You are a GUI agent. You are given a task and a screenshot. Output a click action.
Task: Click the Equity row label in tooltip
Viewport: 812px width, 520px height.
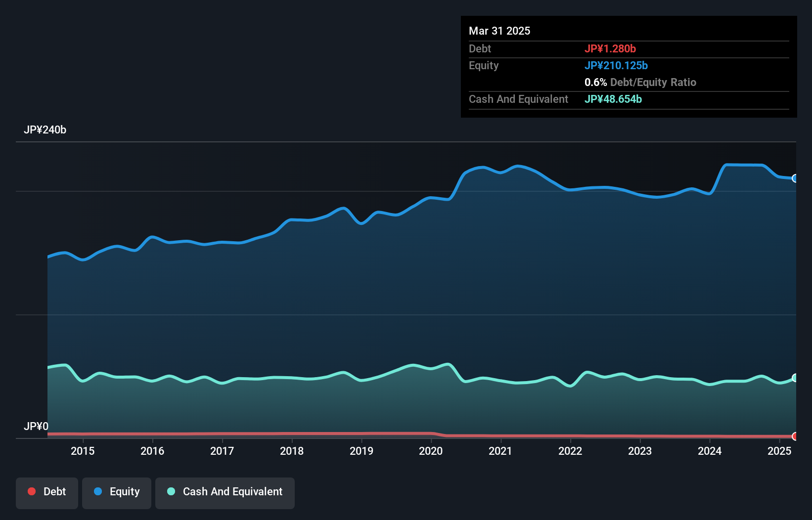click(x=484, y=66)
